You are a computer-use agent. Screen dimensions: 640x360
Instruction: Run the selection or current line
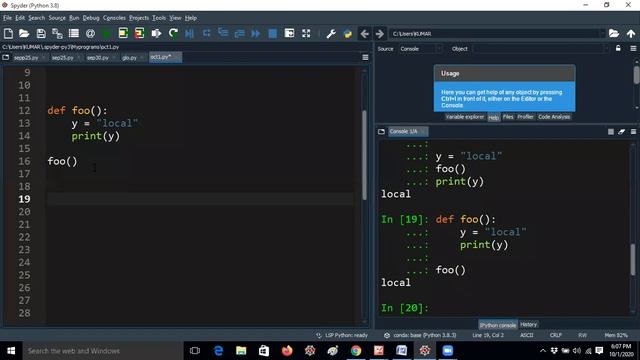[156, 33]
